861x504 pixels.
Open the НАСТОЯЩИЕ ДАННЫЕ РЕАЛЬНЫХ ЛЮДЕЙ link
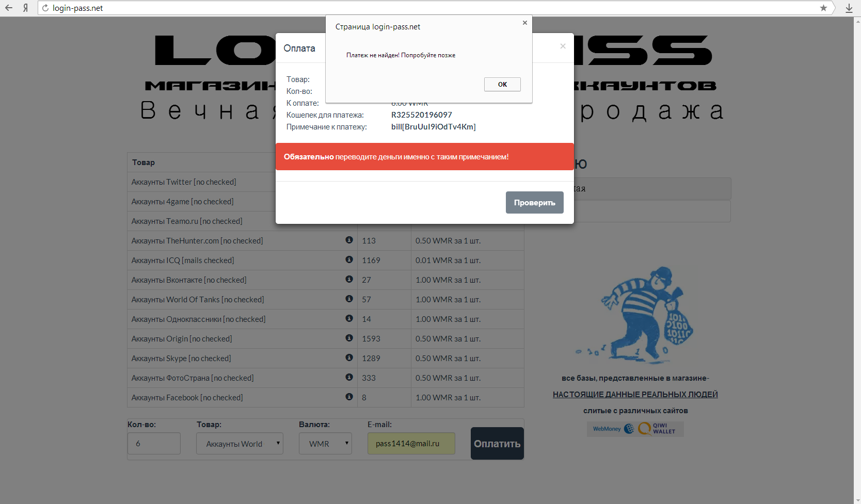(x=635, y=395)
